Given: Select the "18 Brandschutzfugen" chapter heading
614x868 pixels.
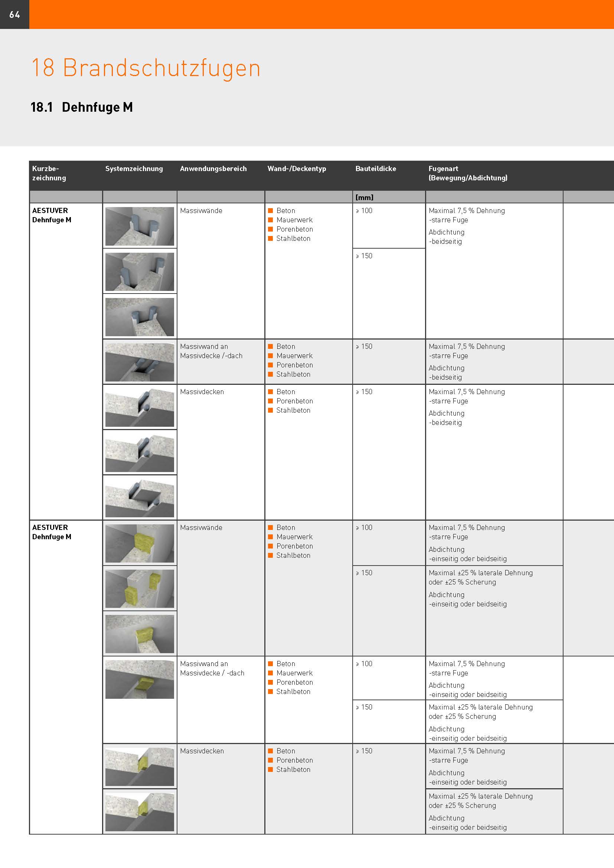Looking at the screenshot, I should (146, 68).
